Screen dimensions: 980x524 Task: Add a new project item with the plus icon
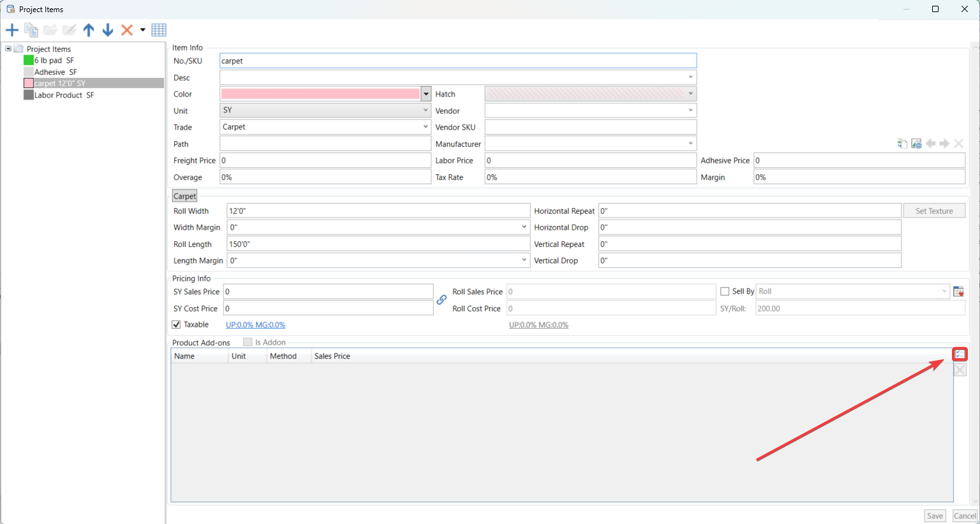click(x=12, y=30)
